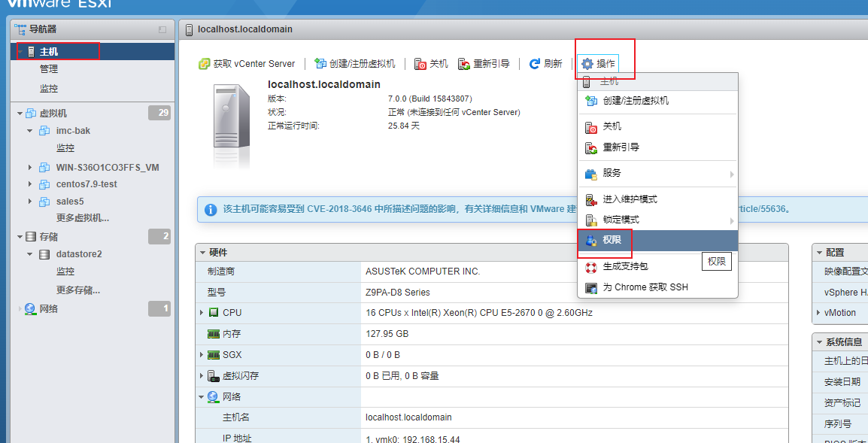The height and width of the screenshot is (443, 868).
Task: Click the 操作 gear icon
Action: tap(587, 64)
